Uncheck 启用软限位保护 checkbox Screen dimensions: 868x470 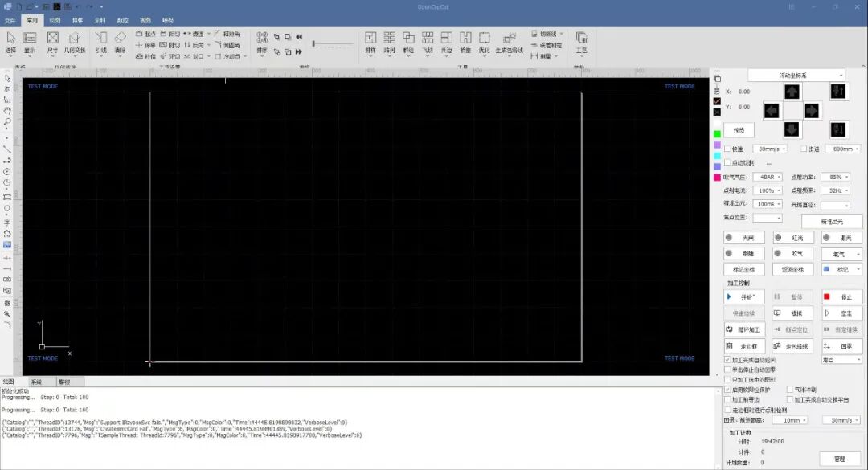[727, 390]
